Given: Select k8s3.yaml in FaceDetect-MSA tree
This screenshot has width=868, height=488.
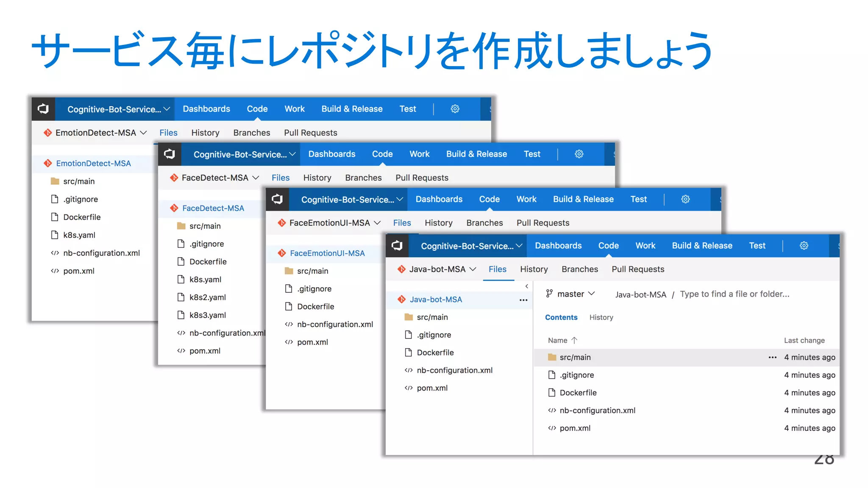Looking at the screenshot, I should 207,315.
